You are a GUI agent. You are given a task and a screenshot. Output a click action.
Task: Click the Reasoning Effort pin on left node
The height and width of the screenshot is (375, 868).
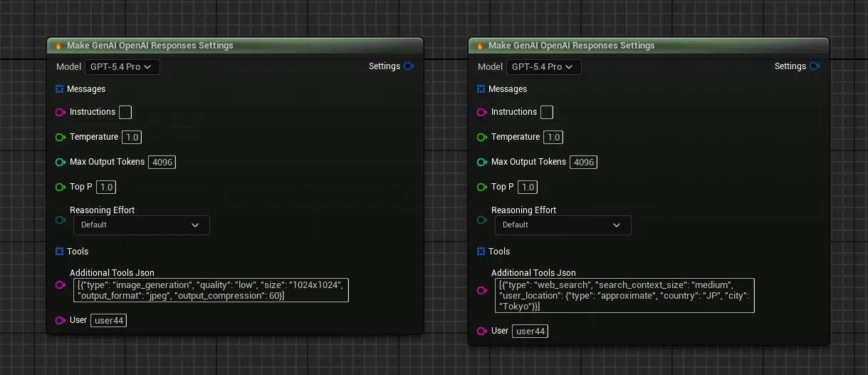61,220
